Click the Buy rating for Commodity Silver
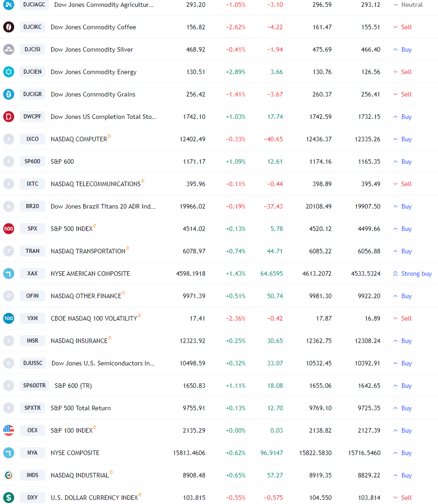The image size is (438, 504). click(403, 49)
